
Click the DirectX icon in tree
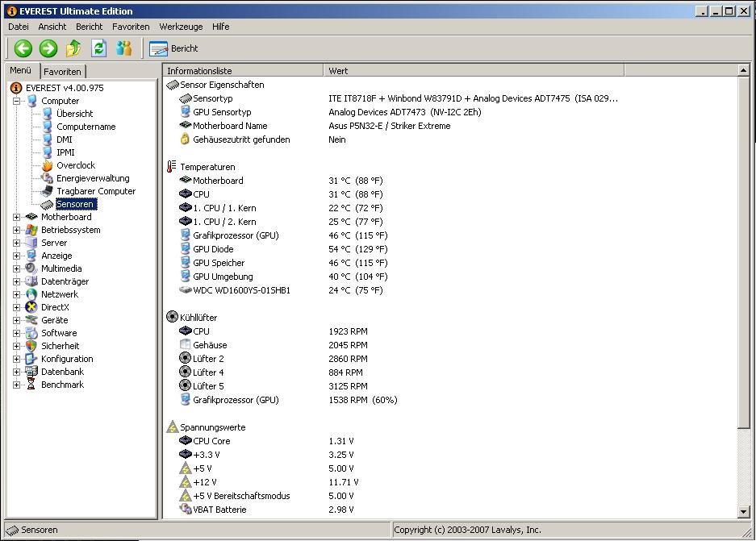tap(31, 307)
